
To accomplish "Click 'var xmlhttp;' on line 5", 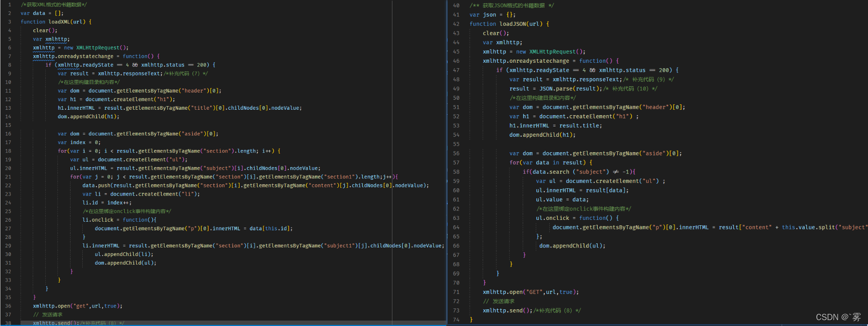I will [x=51, y=39].
